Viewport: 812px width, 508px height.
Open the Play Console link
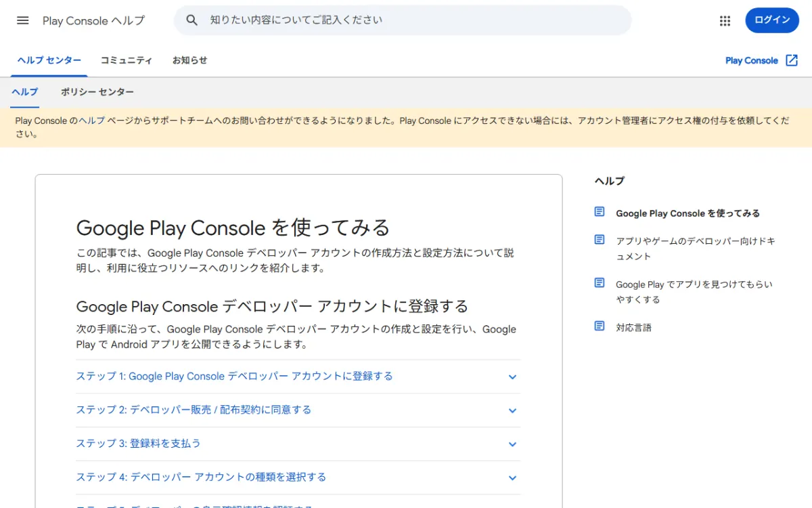click(x=752, y=60)
